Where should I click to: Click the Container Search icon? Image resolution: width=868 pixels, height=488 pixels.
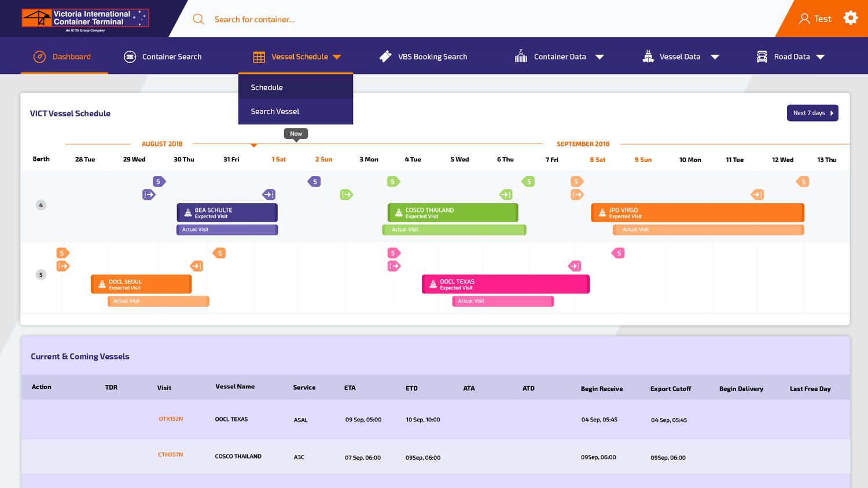(x=130, y=57)
